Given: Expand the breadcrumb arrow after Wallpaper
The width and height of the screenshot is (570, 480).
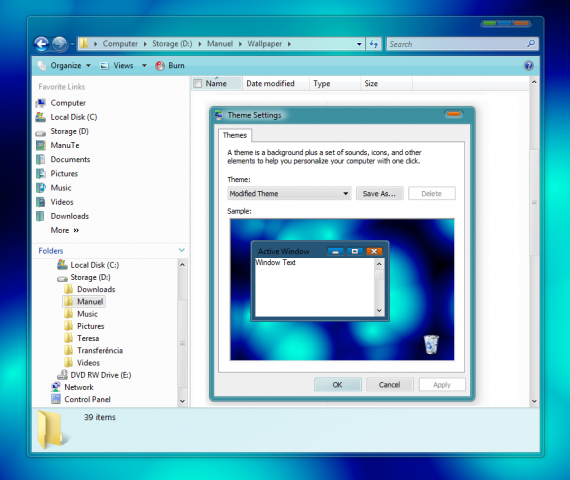Looking at the screenshot, I should point(289,44).
